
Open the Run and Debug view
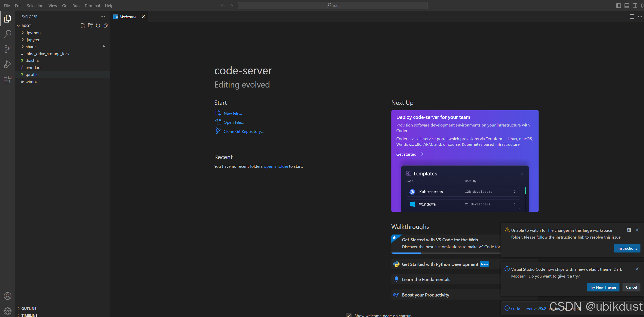tap(8, 64)
